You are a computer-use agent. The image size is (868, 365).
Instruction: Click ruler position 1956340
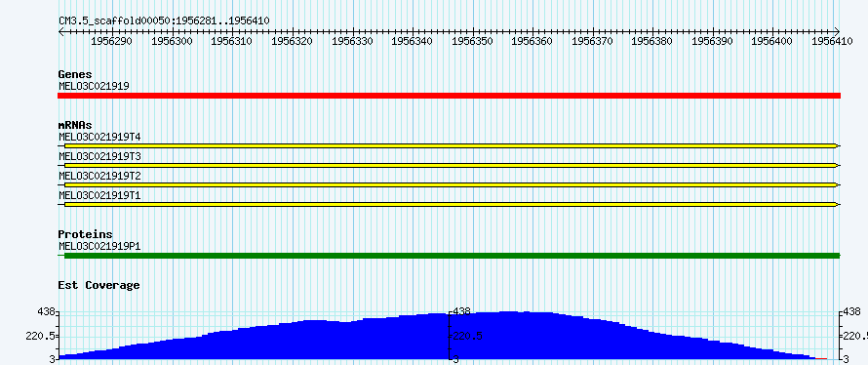(x=412, y=41)
